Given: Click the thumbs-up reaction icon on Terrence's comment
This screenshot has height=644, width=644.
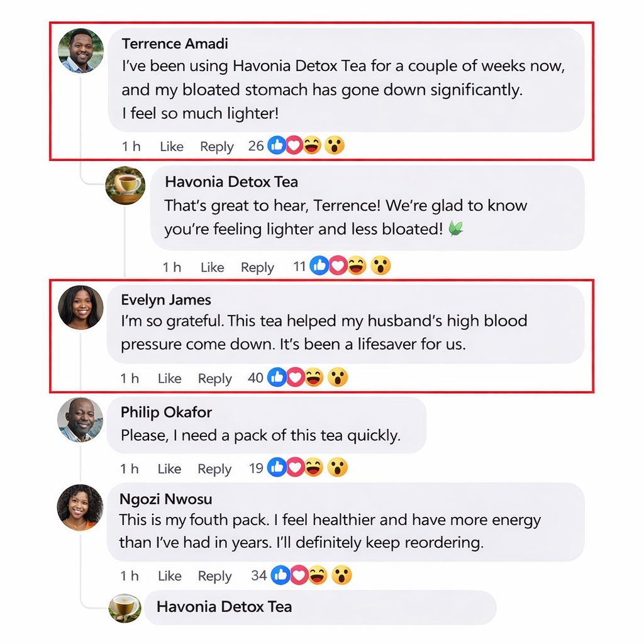Looking at the screenshot, I should point(277,146).
